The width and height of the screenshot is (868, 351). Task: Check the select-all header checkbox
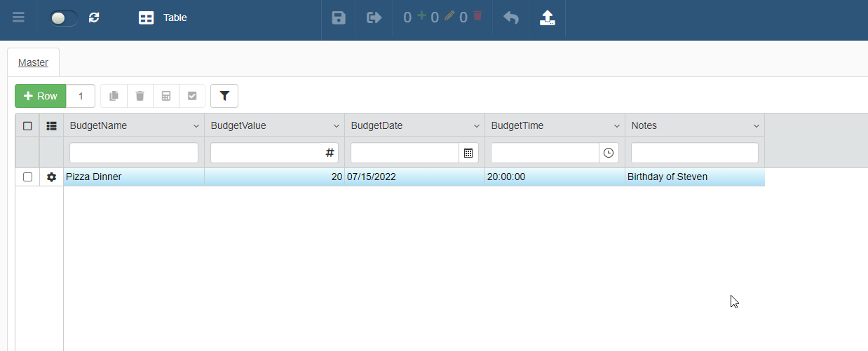coord(27,126)
